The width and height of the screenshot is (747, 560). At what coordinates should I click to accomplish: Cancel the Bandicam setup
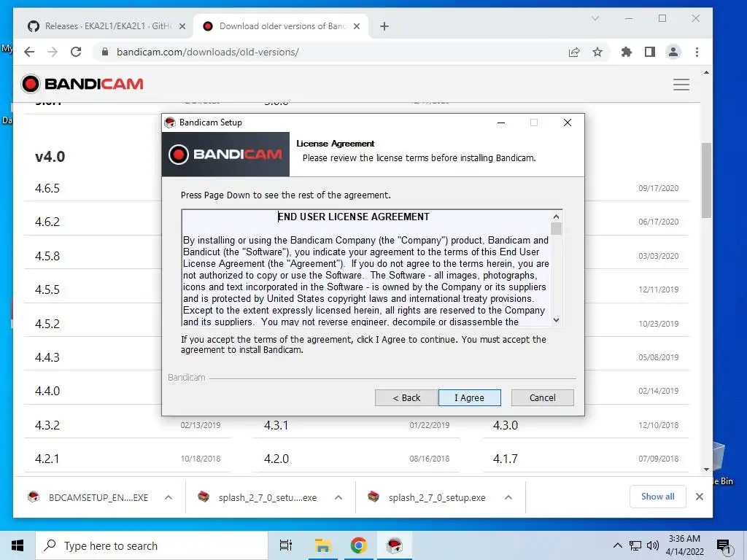click(542, 397)
